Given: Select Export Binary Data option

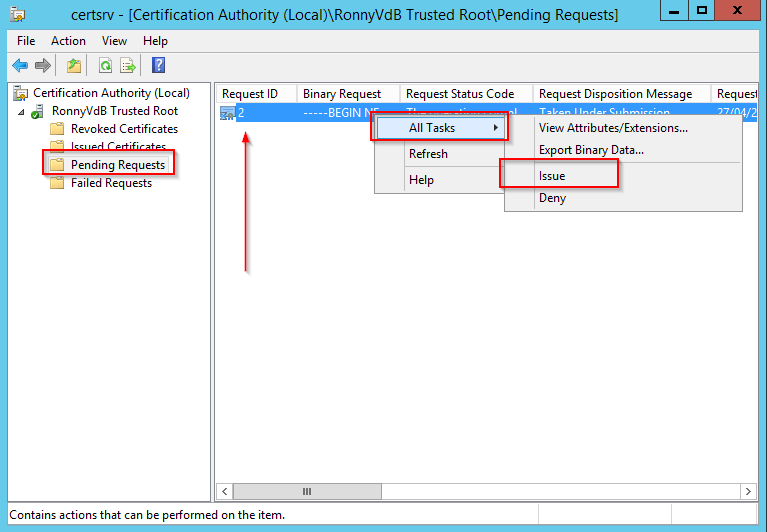Looking at the screenshot, I should coord(591,150).
